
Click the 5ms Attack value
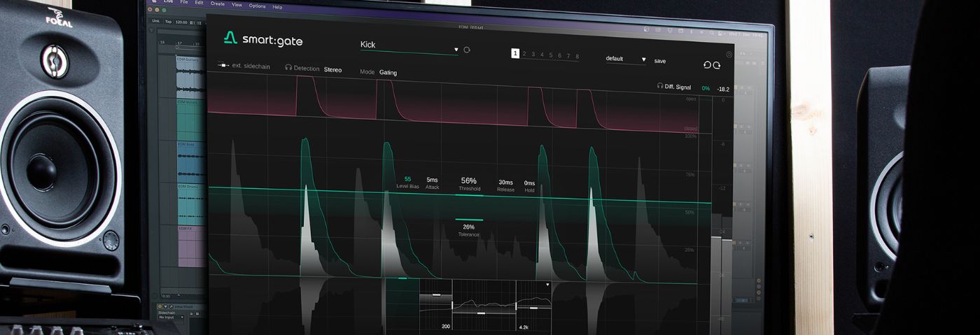(x=432, y=180)
